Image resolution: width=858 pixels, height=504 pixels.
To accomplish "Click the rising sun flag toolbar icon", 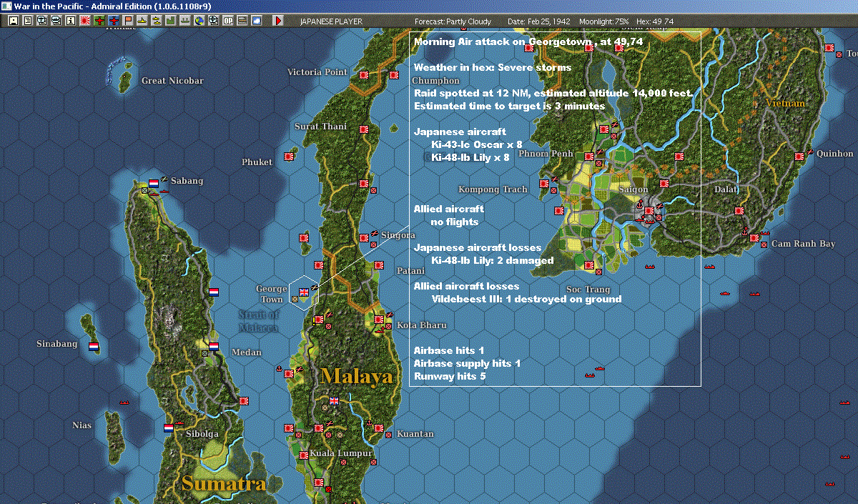I will pos(84,21).
